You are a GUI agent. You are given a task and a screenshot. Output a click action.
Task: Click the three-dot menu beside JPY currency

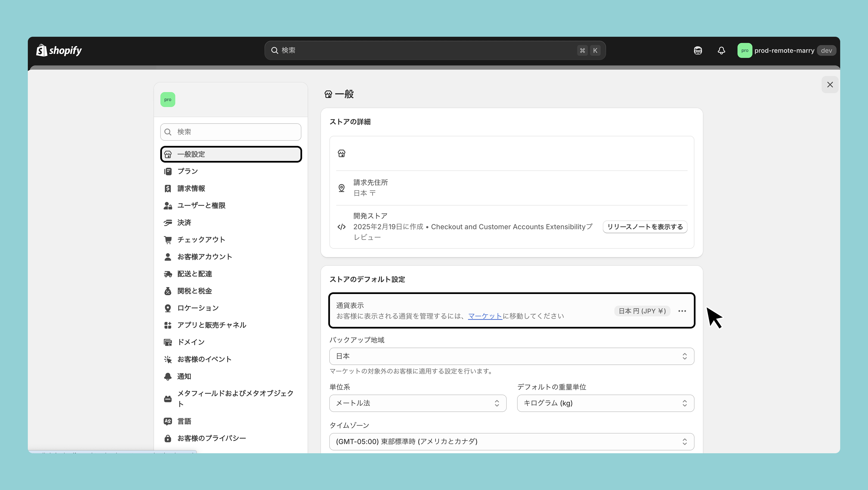pyautogui.click(x=682, y=311)
